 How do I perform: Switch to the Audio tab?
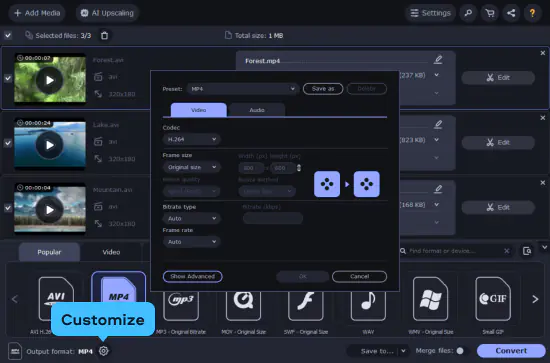257,110
